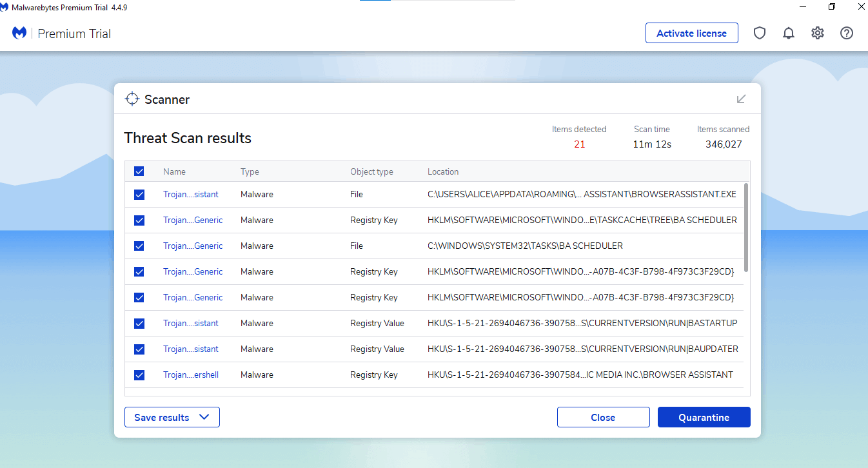This screenshot has height=468, width=868.
Task: Click the scan time value 11m 12s
Action: [652, 144]
